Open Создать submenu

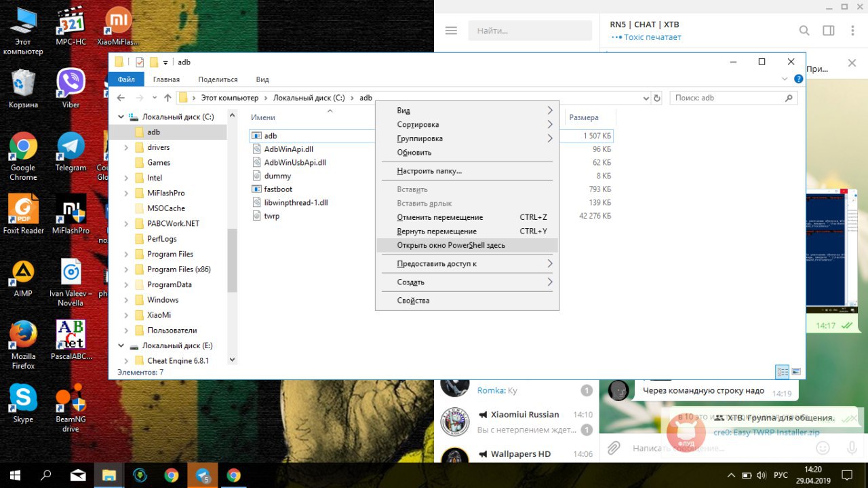467,282
